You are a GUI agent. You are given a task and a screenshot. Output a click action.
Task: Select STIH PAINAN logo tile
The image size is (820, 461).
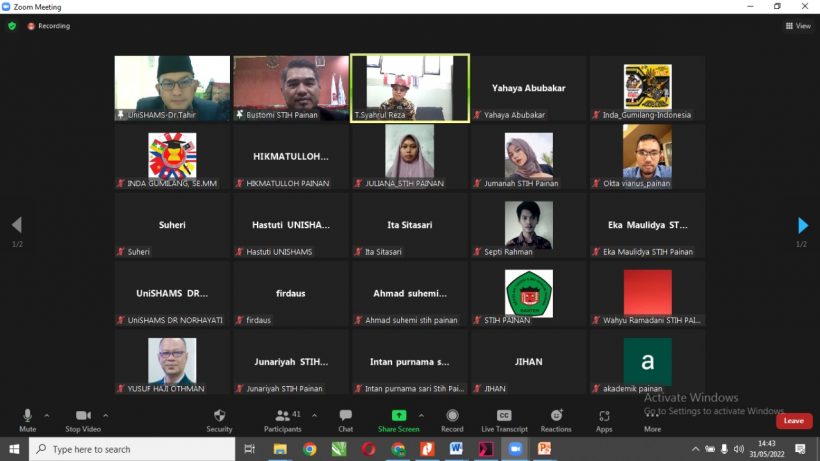(529, 294)
